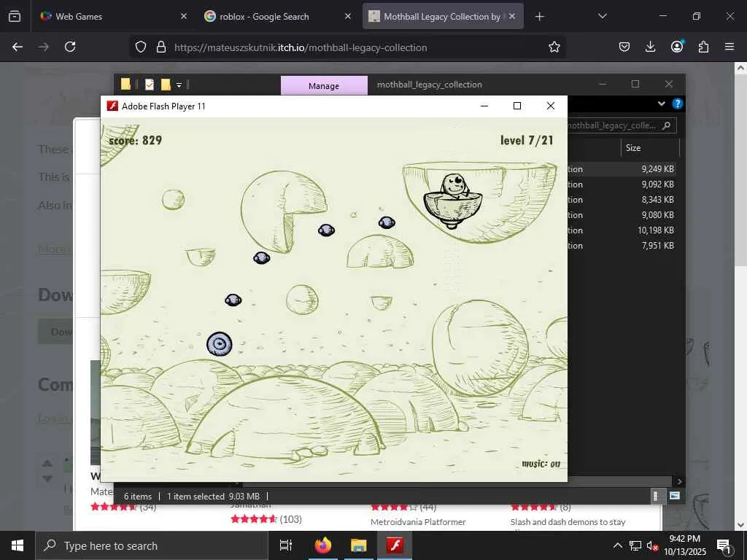Switch File Explorer to details view
This screenshot has width=747, height=560.
(656, 496)
